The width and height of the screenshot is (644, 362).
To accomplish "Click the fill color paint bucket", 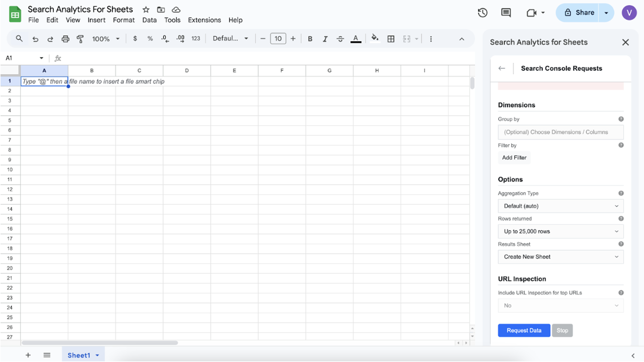I will click(x=375, y=39).
